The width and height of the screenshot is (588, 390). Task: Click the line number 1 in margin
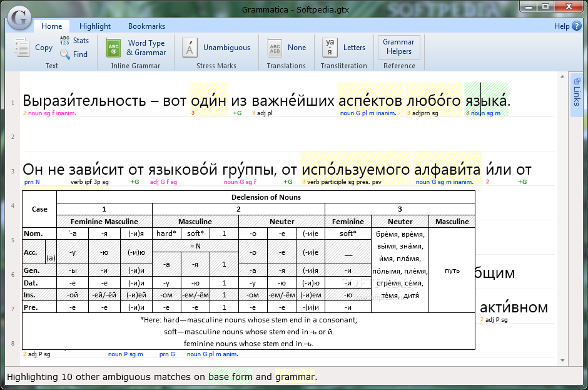[x=13, y=103]
